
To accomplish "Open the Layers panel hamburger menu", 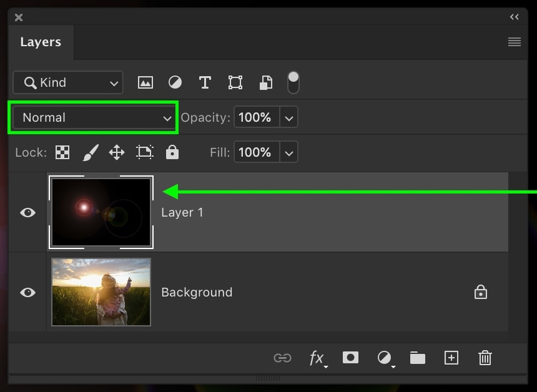I will click(515, 42).
